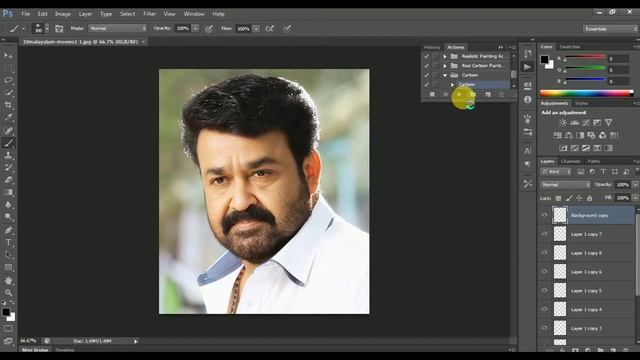This screenshot has width=640, height=360.
Task: Expand the selected Cartoon action
Action: tap(452, 84)
